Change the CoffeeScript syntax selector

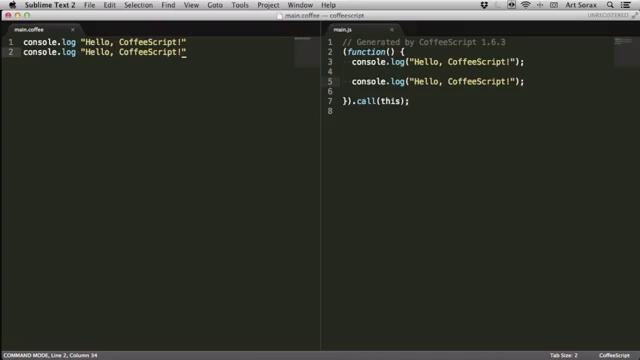pos(614,355)
